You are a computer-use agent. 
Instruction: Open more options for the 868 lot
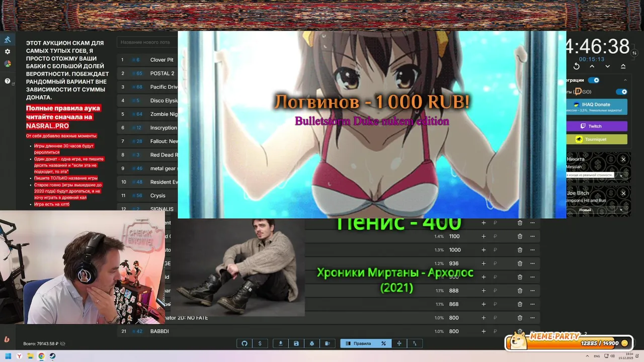(532, 304)
